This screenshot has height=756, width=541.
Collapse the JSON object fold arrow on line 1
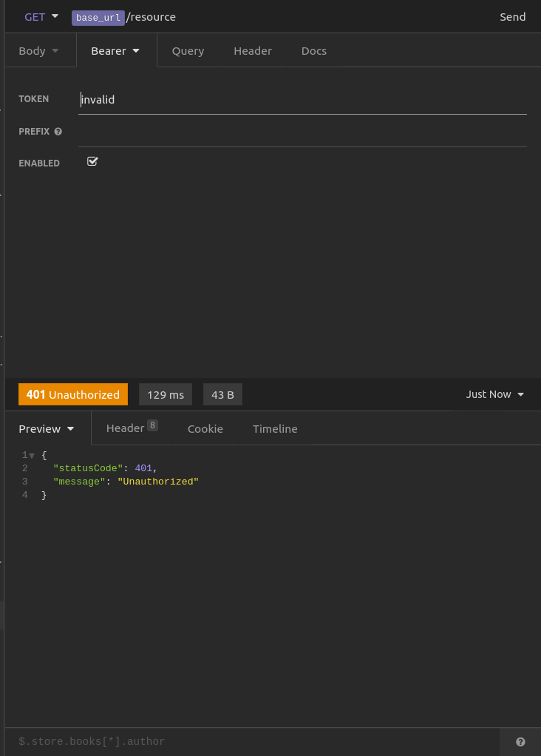[32, 456]
